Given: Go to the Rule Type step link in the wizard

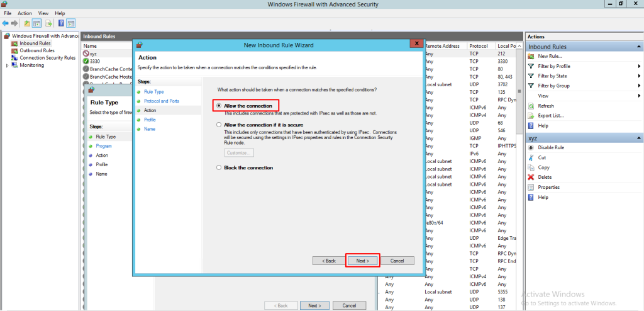Looking at the screenshot, I should click(x=154, y=92).
